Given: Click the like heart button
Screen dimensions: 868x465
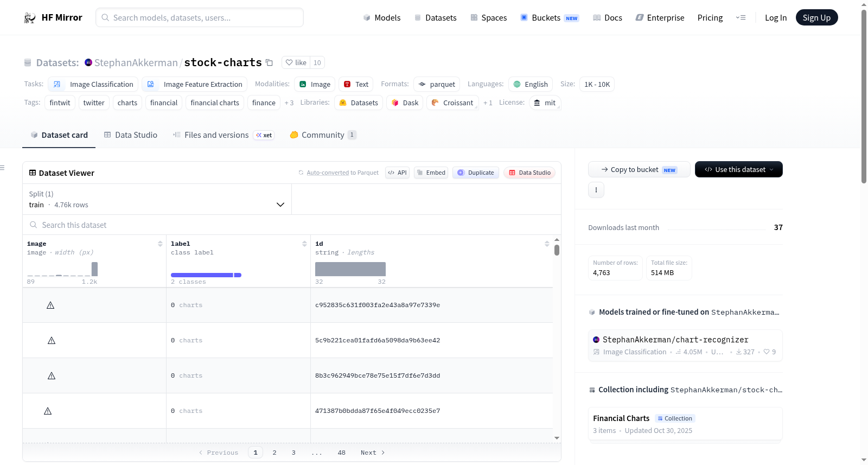Looking at the screenshot, I should 296,62.
